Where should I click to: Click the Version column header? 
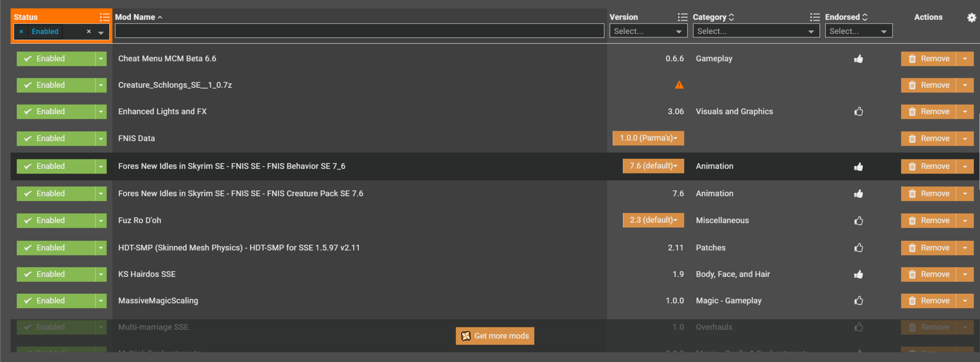[623, 17]
